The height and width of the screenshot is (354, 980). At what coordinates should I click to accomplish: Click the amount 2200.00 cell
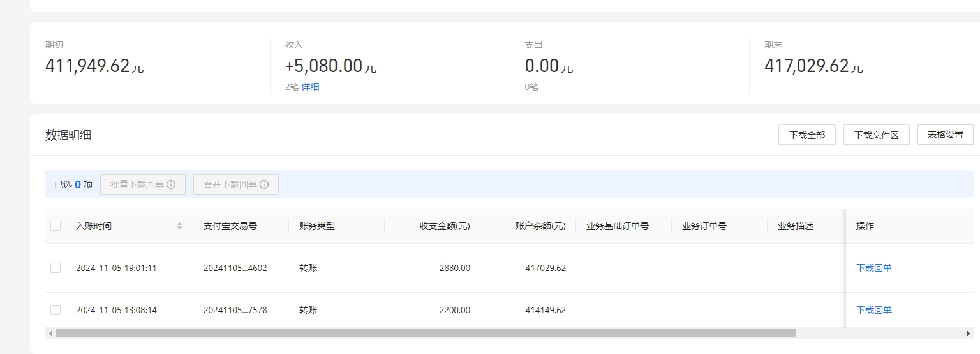pos(455,310)
